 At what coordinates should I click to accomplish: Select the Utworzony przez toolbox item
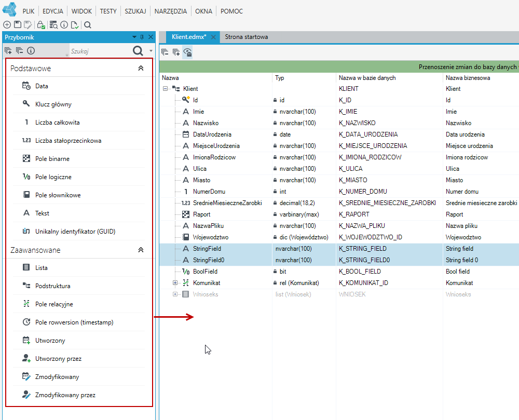click(x=79, y=359)
